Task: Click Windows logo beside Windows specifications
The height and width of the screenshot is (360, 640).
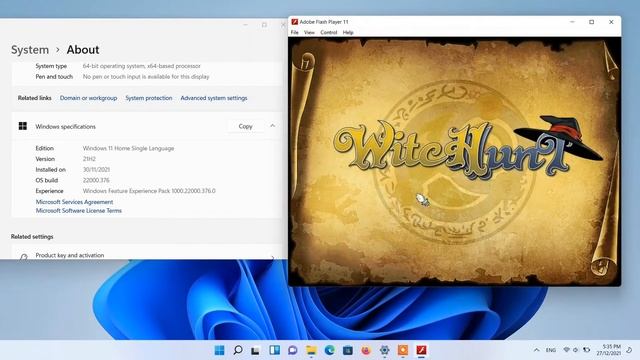Action: point(23,126)
